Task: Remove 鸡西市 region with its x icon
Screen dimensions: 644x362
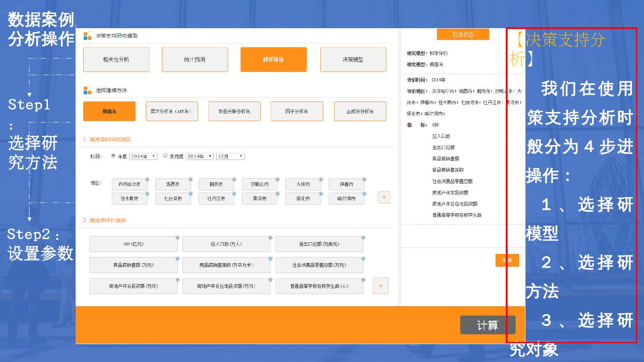Action: (x=191, y=179)
